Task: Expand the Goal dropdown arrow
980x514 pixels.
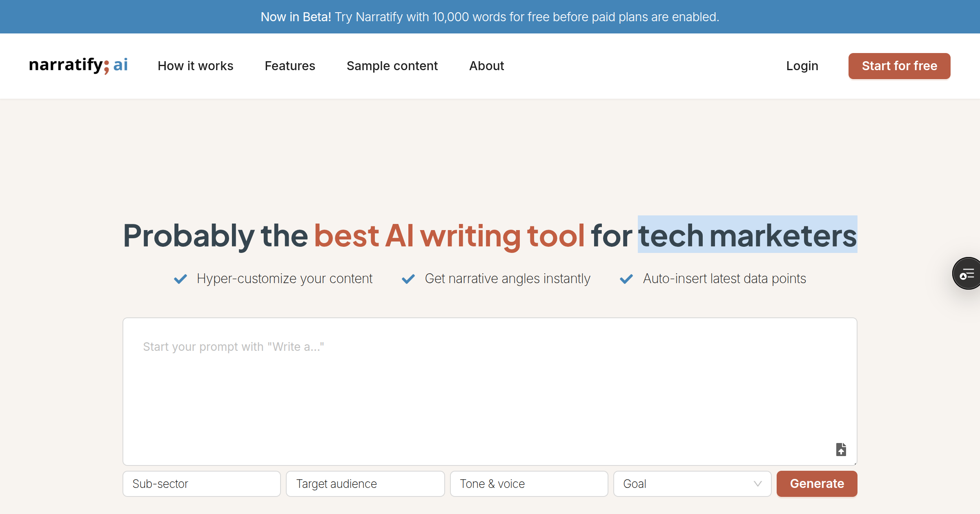Action: 757,484
